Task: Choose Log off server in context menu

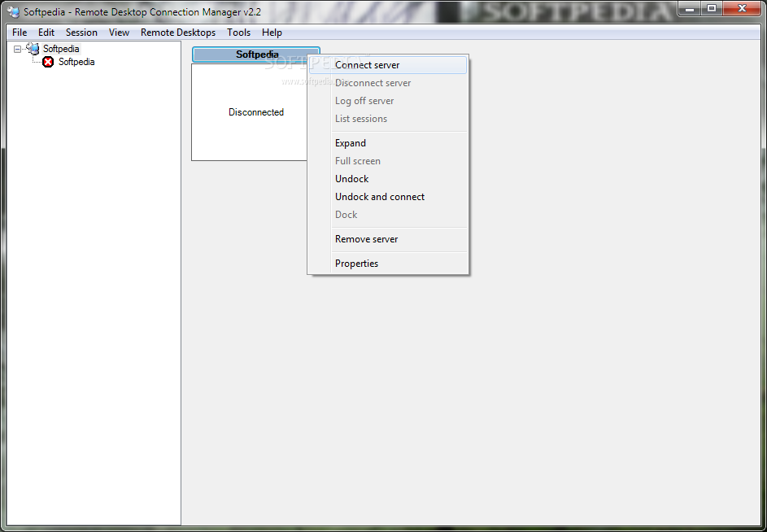Action: click(388, 101)
